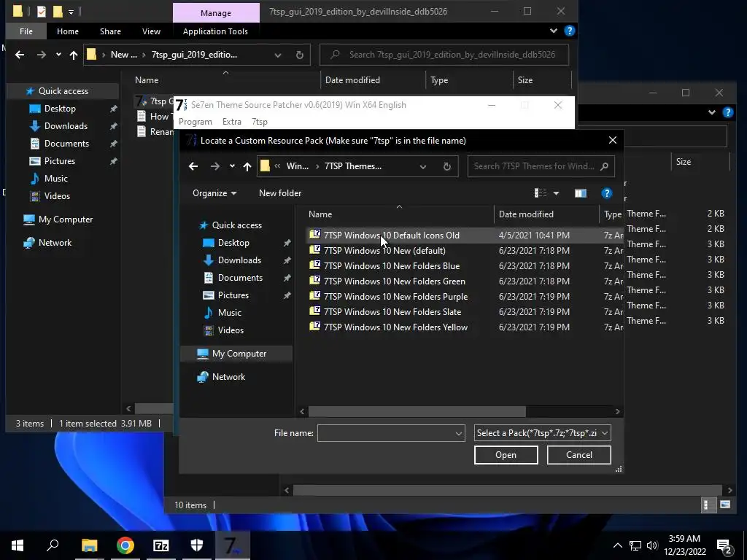Click the Explorer window back arrow
The image size is (747, 560).
[x=20, y=55]
